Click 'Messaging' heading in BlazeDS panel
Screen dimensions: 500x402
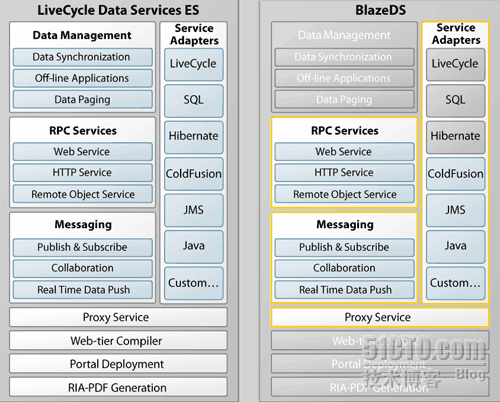(x=345, y=225)
